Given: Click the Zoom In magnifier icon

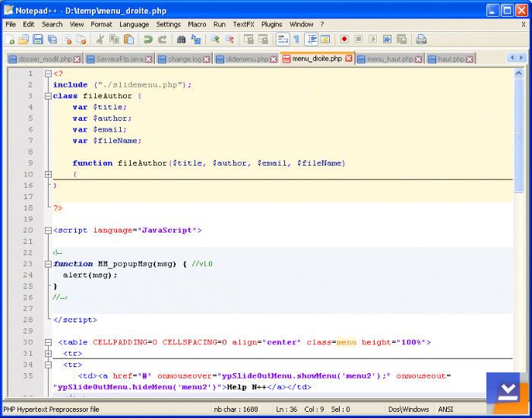Looking at the screenshot, I should [215, 40].
